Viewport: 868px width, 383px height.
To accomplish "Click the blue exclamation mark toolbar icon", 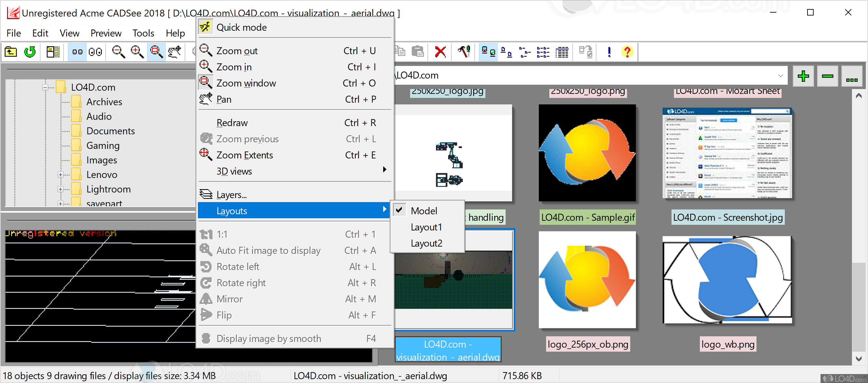I will pyautogui.click(x=609, y=52).
